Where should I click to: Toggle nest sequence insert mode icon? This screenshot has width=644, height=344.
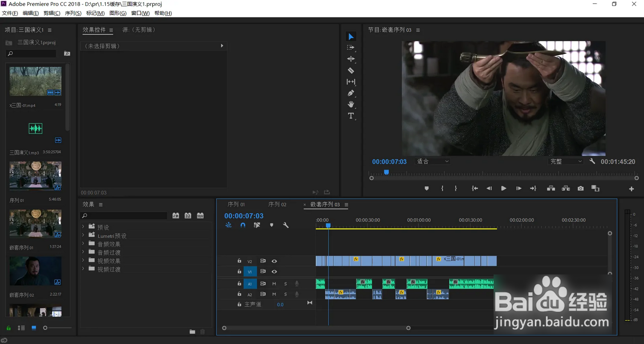click(229, 225)
